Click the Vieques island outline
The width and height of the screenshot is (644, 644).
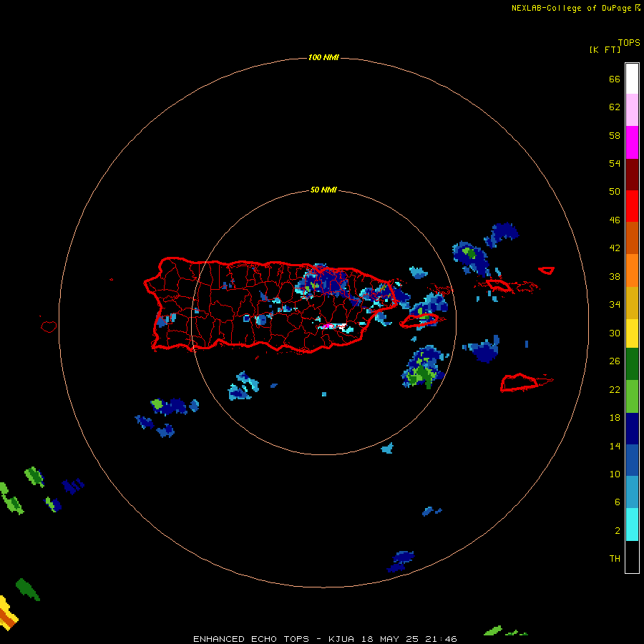(419, 321)
